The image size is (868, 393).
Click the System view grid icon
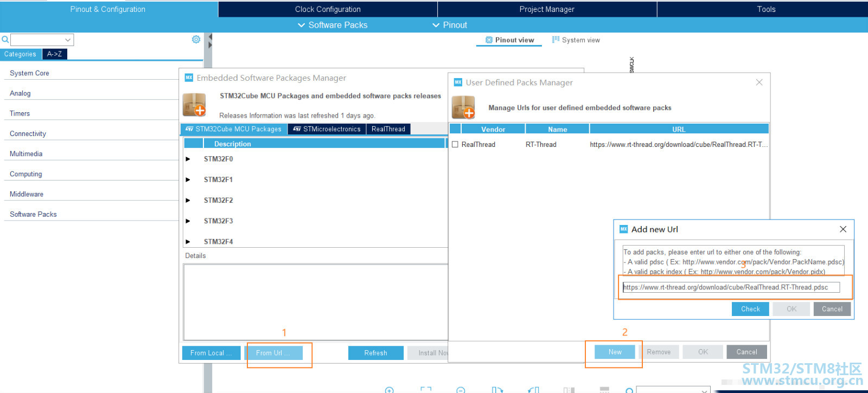pos(556,40)
